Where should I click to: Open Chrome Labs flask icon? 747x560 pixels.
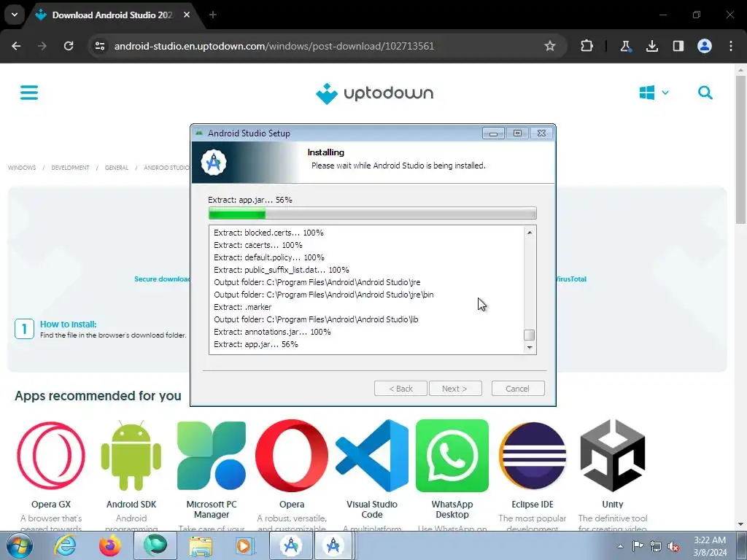click(625, 46)
